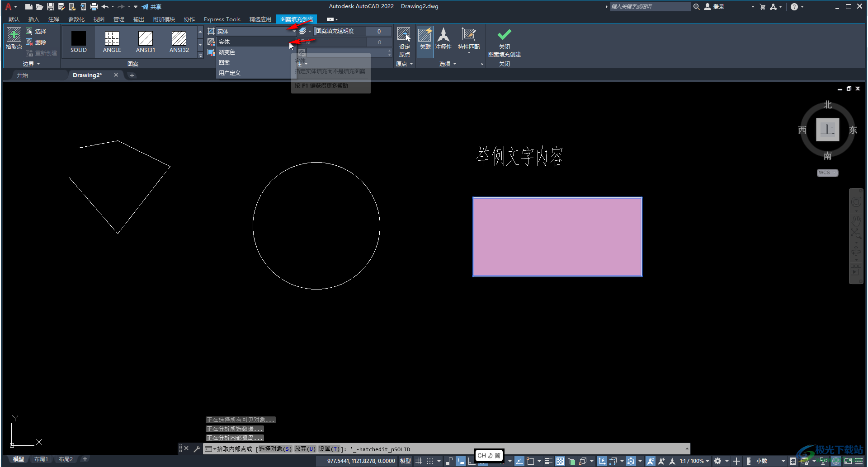
Task: Expand the 边界 panel flyout
Action: pyautogui.click(x=32, y=64)
